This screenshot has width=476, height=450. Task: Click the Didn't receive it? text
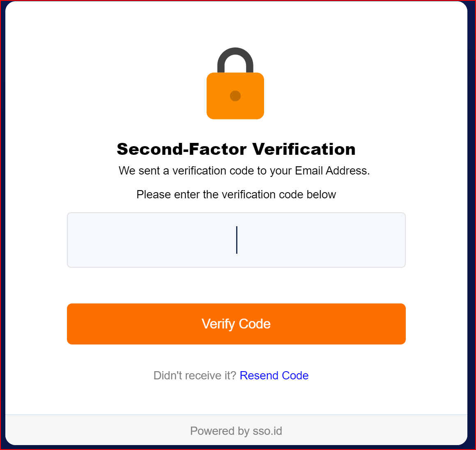coord(194,375)
